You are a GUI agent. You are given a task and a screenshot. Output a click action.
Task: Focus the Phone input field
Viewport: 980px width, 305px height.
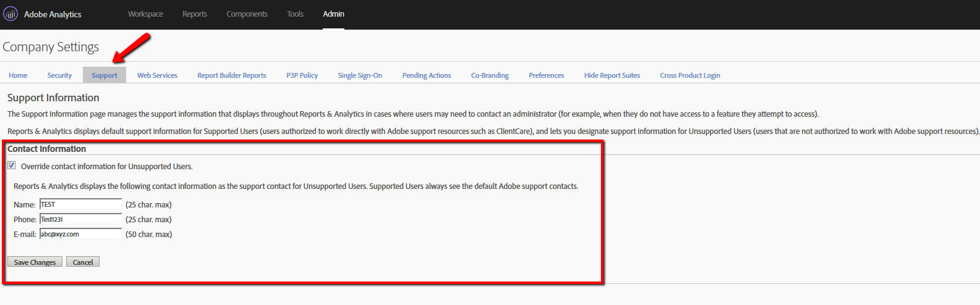[x=81, y=219]
